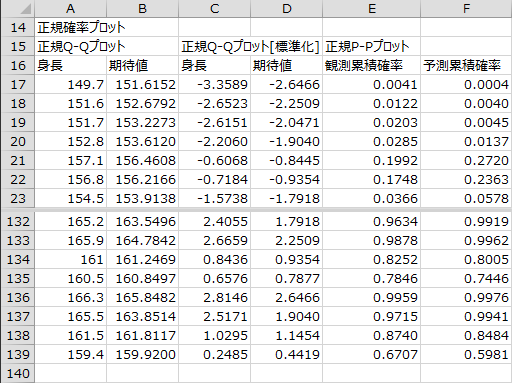Click the 期待値 header in column D

click(x=286, y=65)
